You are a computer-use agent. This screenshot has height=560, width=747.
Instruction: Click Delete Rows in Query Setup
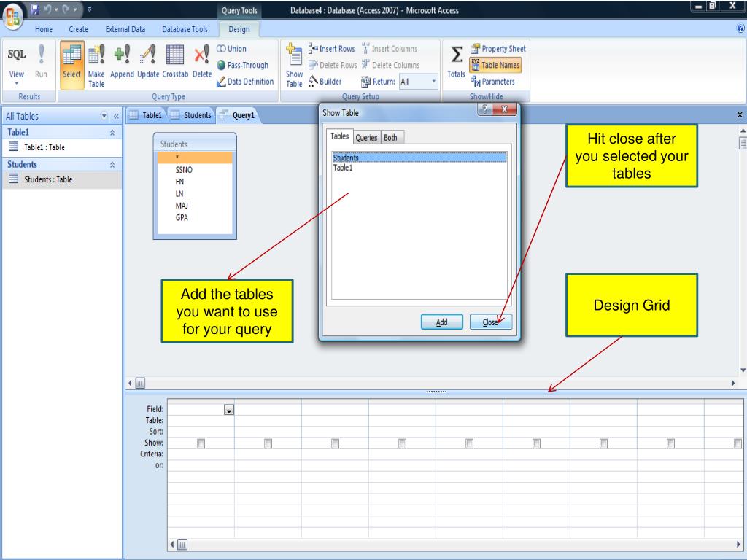(333, 65)
